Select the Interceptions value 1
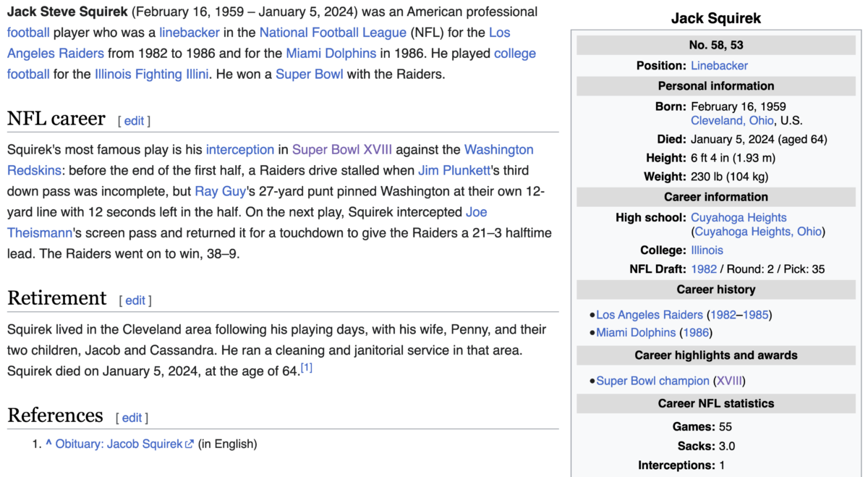868x477 pixels. (x=722, y=465)
